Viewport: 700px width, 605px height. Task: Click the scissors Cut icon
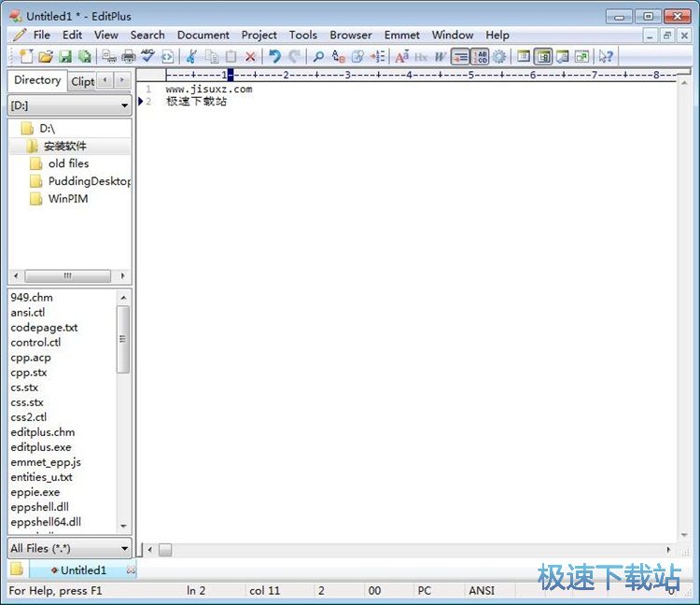191,57
